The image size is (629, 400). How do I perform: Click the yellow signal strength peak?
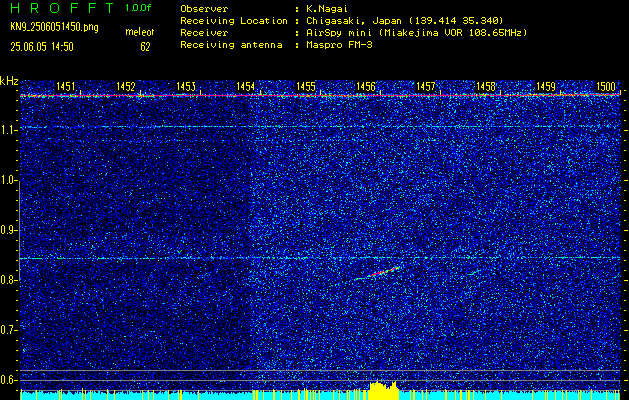coord(383,390)
